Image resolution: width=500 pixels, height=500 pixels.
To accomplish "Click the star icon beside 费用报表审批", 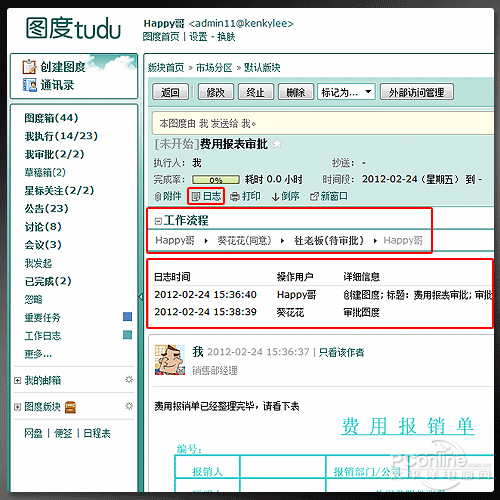I will click(x=277, y=144).
